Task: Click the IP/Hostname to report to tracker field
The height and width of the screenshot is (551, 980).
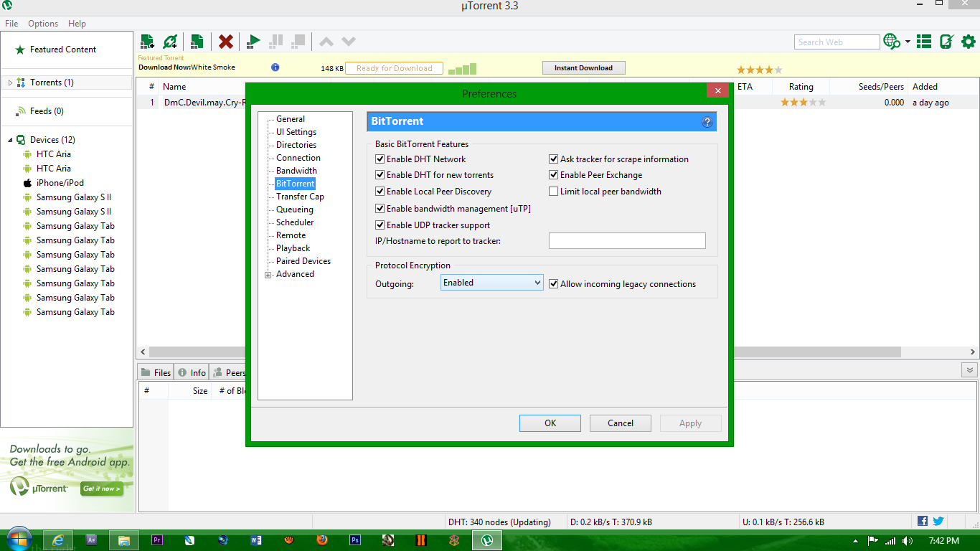Action: [x=627, y=240]
